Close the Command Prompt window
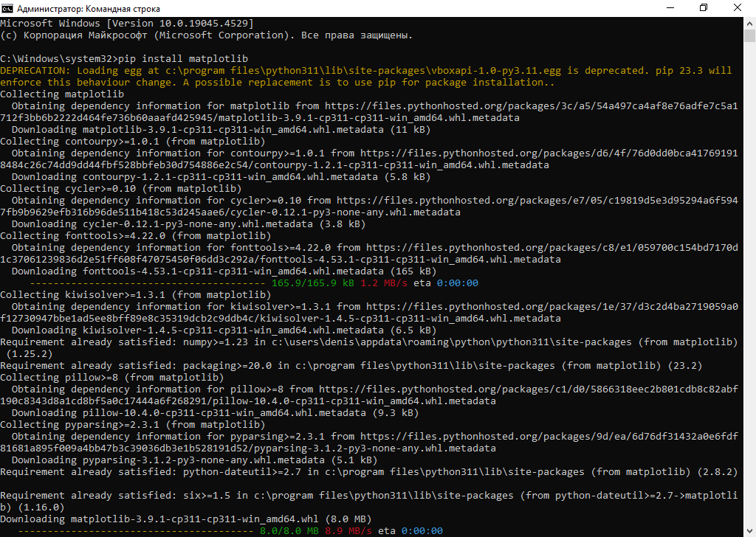This screenshot has width=756, height=537. [737, 7]
